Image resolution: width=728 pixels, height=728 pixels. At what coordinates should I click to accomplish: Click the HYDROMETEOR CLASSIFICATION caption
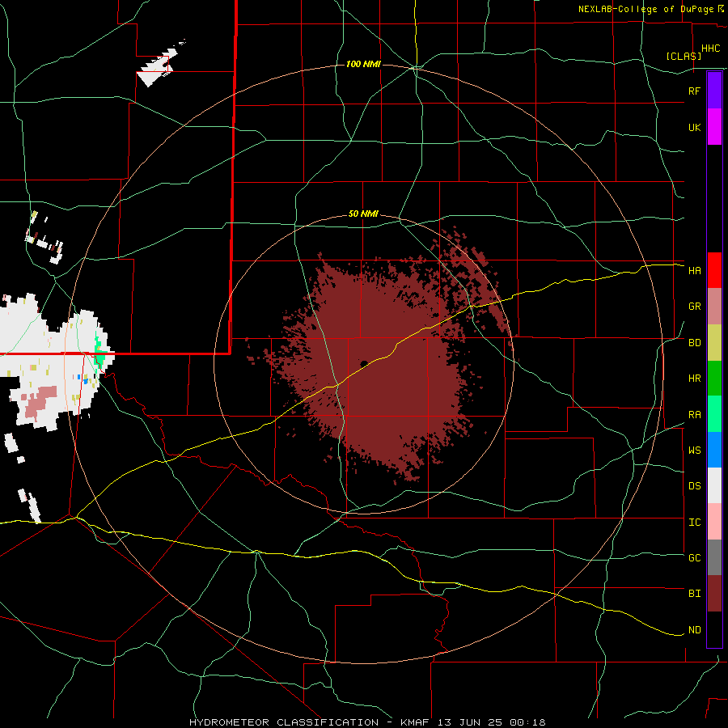click(284, 722)
